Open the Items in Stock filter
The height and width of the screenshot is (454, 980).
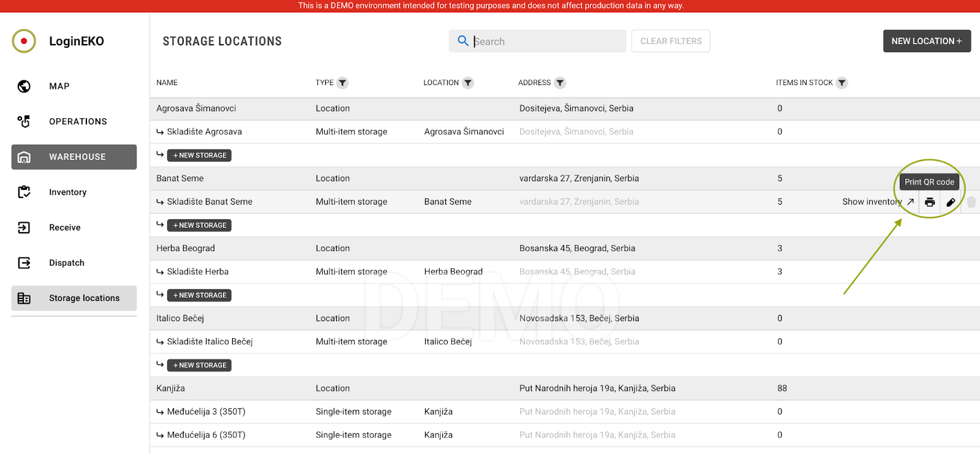pos(842,83)
